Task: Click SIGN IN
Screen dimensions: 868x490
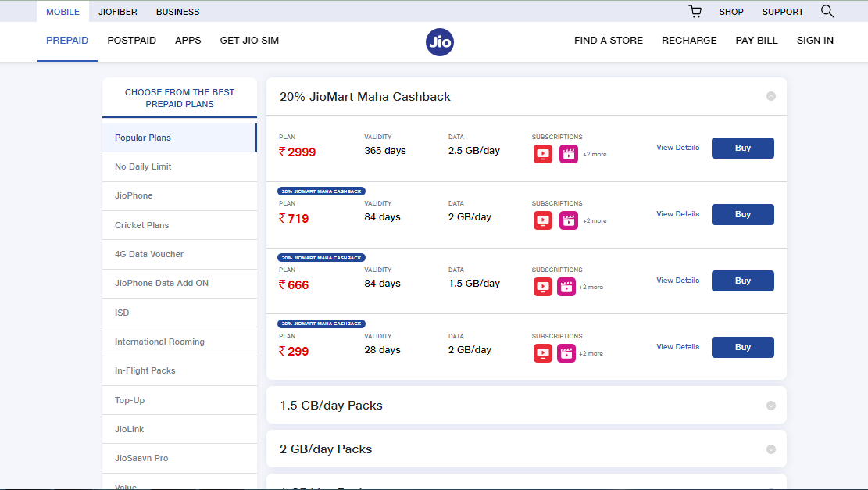Action: (x=815, y=41)
